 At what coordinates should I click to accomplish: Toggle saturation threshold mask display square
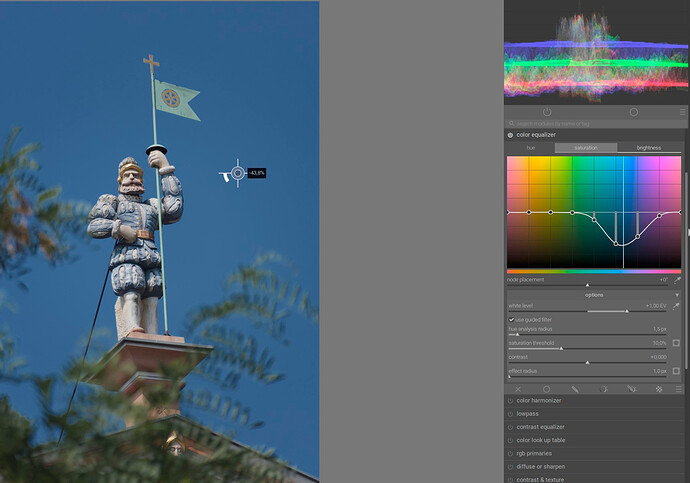[676, 343]
